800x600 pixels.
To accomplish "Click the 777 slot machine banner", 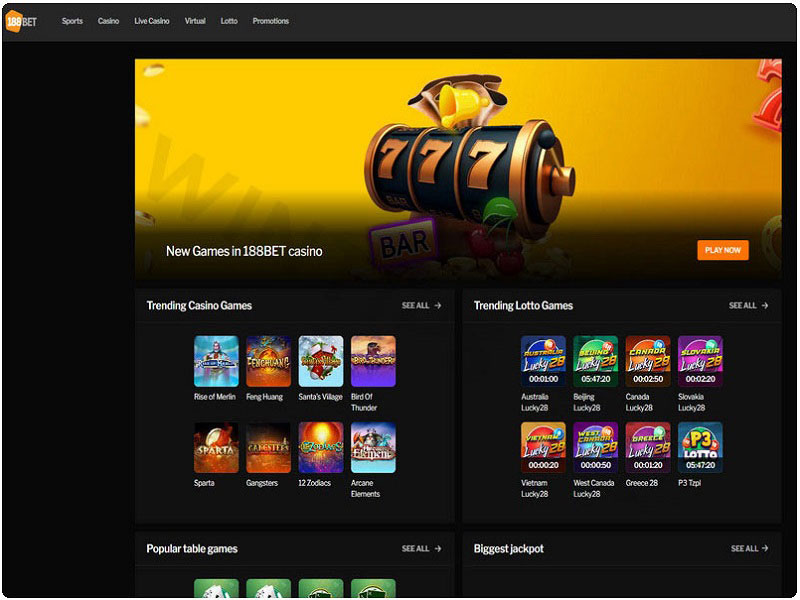I will (x=458, y=160).
